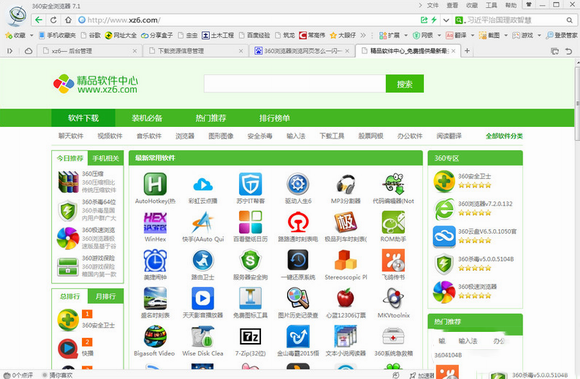Close the software center tab
This screenshot has width=580, height=379.
453,51
